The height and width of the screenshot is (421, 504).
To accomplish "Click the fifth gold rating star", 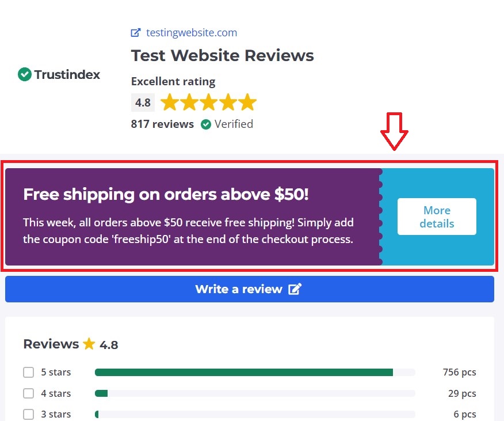I will point(247,103).
